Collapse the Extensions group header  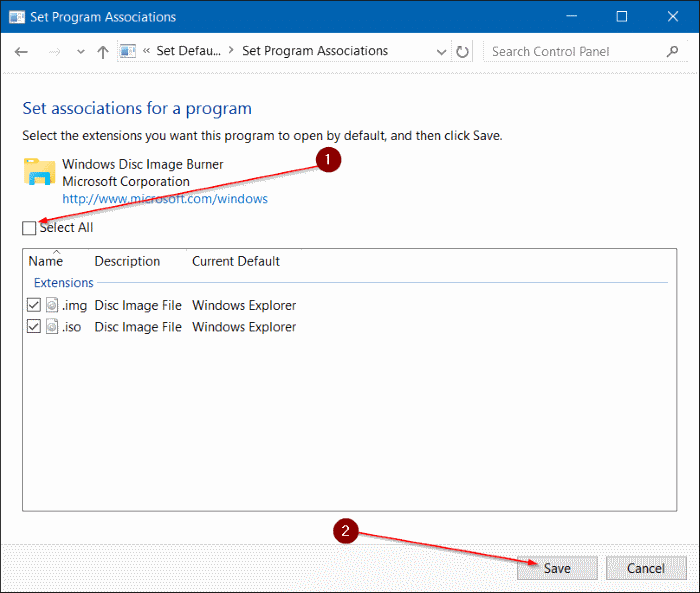[64, 283]
